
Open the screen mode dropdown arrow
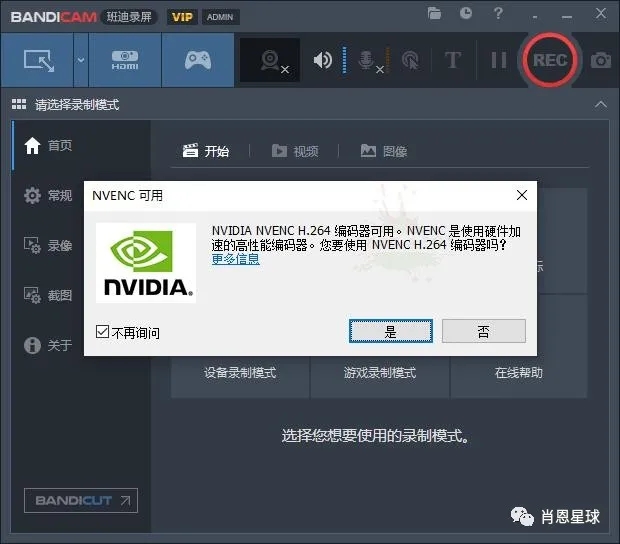pos(81,60)
